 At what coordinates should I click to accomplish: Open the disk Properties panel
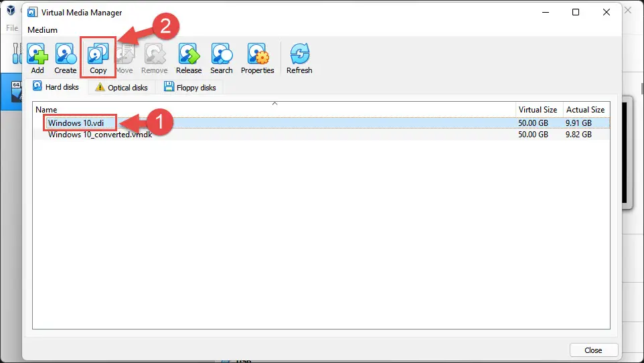pyautogui.click(x=258, y=58)
